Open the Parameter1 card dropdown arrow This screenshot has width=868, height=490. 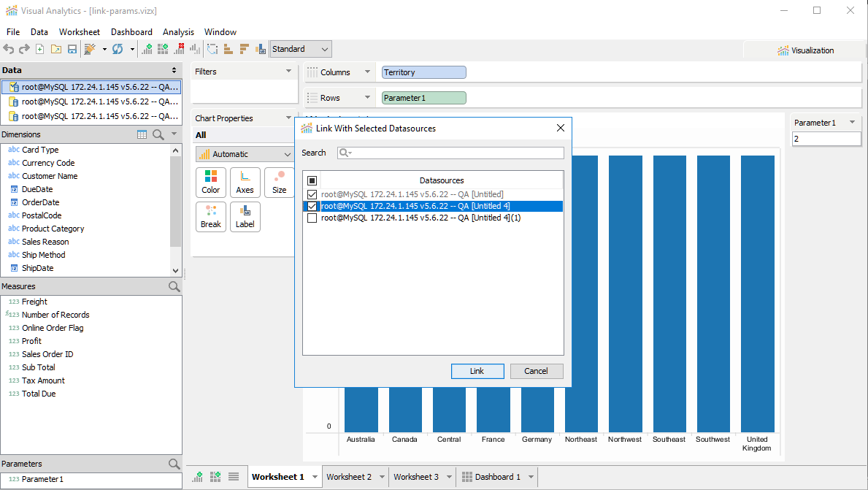pos(853,122)
